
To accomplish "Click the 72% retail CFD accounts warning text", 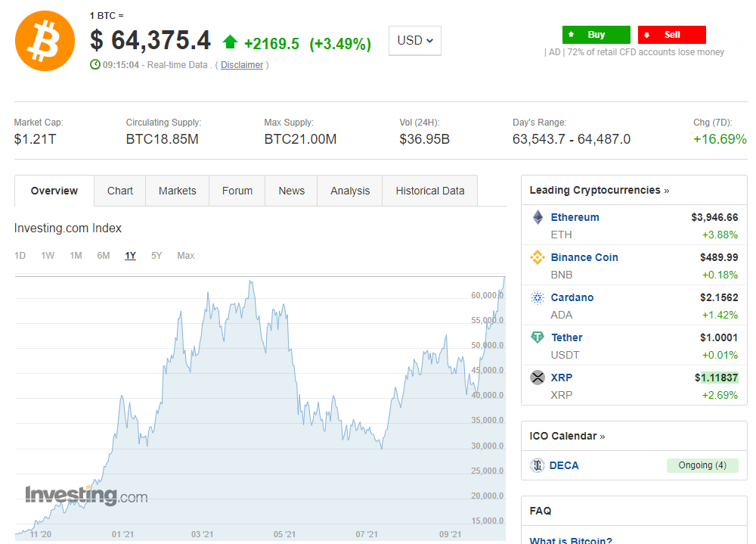I will 646,52.
